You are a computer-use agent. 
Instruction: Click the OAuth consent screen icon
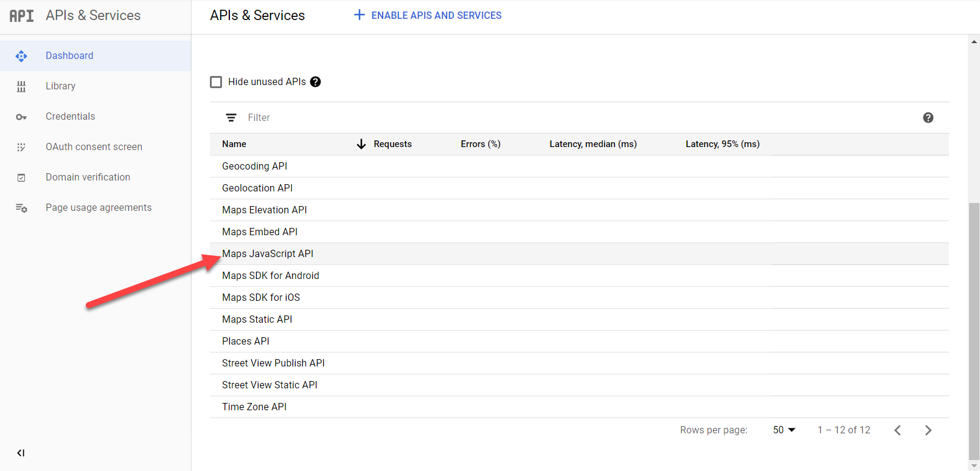click(x=21, y=147)
